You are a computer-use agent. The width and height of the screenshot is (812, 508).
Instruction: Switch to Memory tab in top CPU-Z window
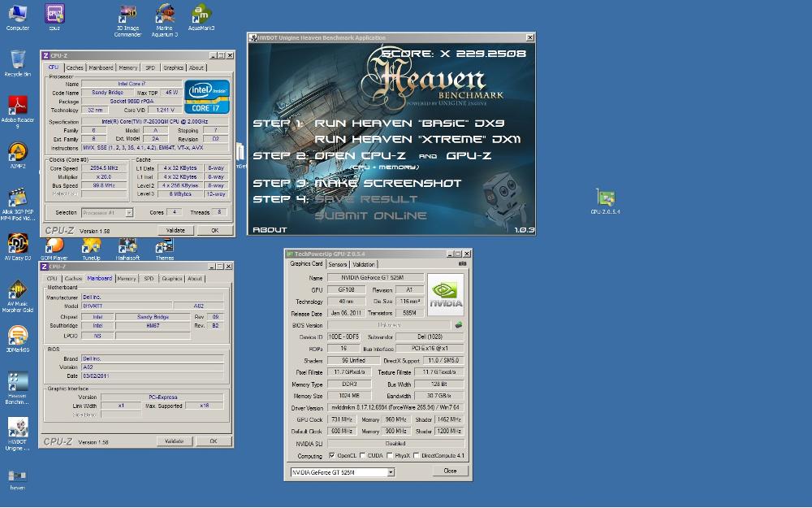tap(128, 68)
